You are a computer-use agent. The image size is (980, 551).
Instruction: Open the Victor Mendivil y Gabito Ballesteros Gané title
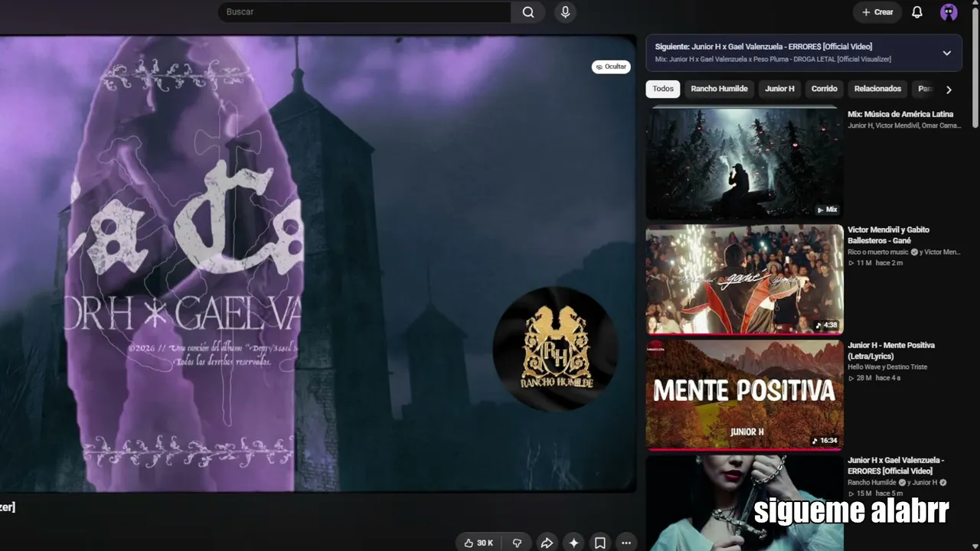[889, 235]
